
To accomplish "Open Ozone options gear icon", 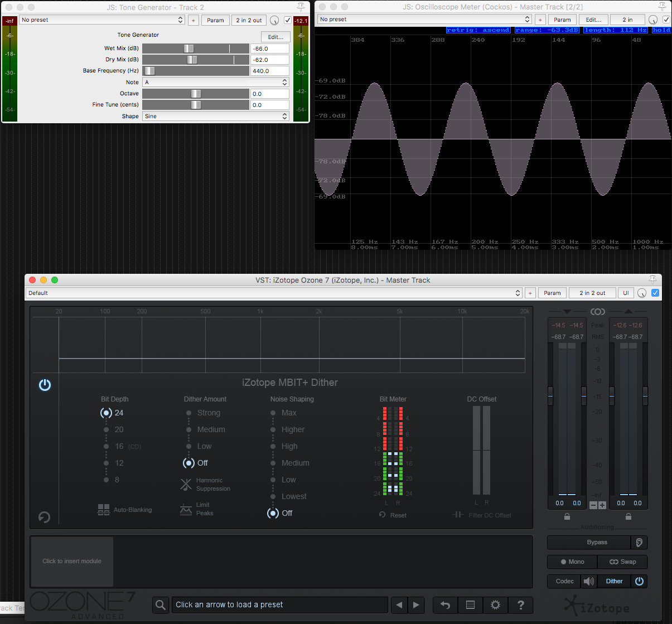I will 495,605.
